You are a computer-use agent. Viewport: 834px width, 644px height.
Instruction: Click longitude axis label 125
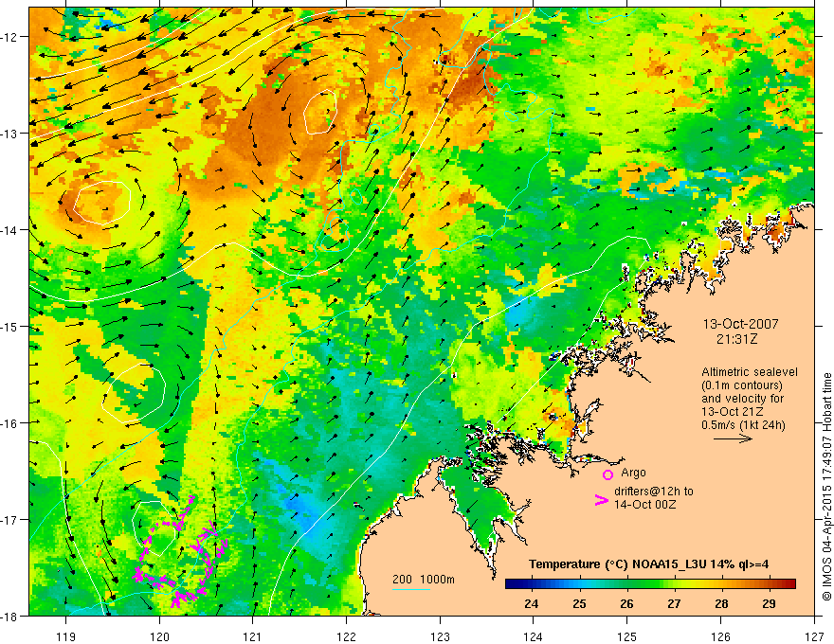click(627, 636)
